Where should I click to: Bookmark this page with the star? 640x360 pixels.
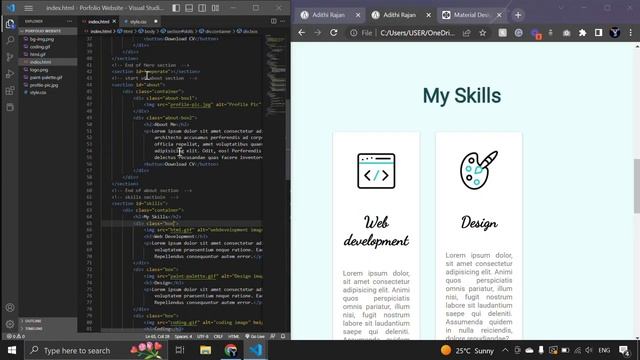point(483,33)
